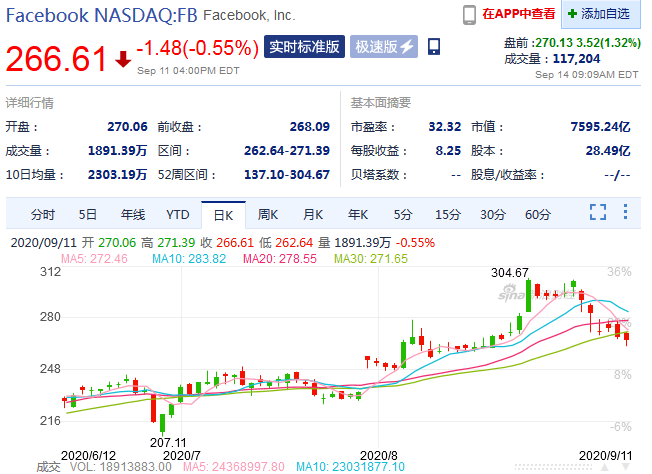Click the 详细行情 section heading
The height and width of the screenshot is (474, 652).
coord(30,103)
